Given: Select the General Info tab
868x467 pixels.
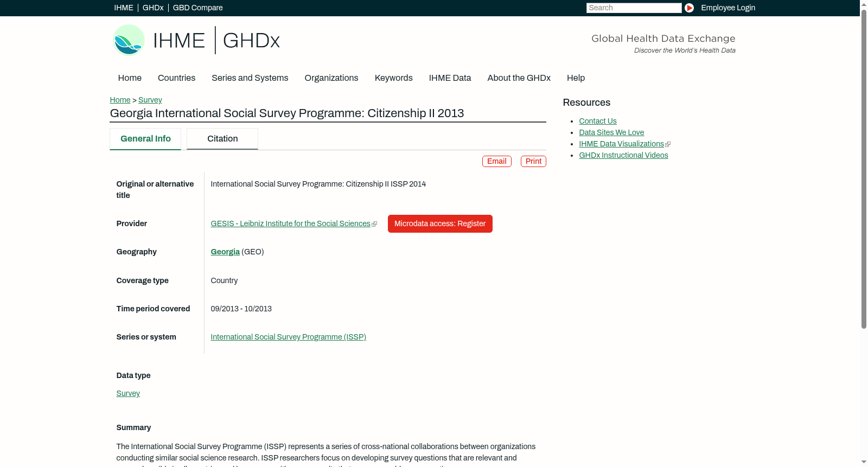Looking at the screenshot, I should [x=145, y=139].
